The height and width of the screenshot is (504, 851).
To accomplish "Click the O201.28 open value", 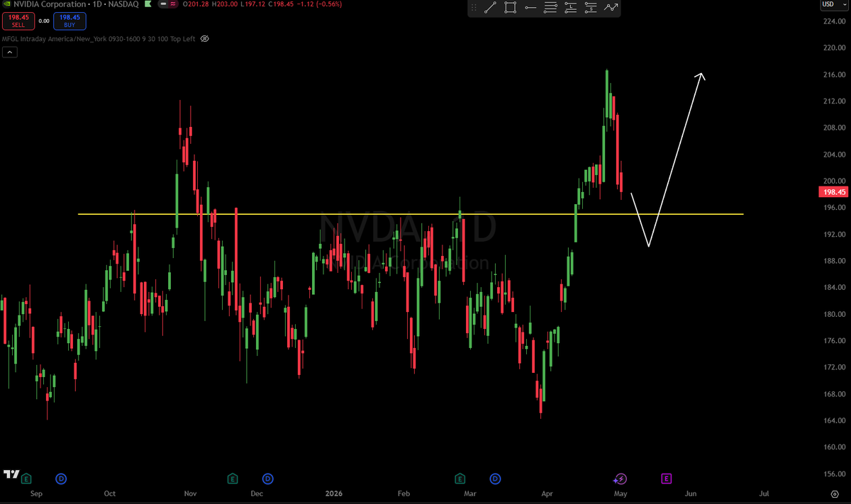I will [196, 4].
